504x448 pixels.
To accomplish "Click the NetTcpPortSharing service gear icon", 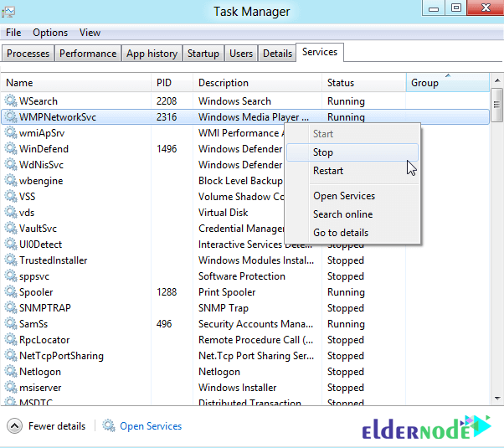I will (11, 355).
